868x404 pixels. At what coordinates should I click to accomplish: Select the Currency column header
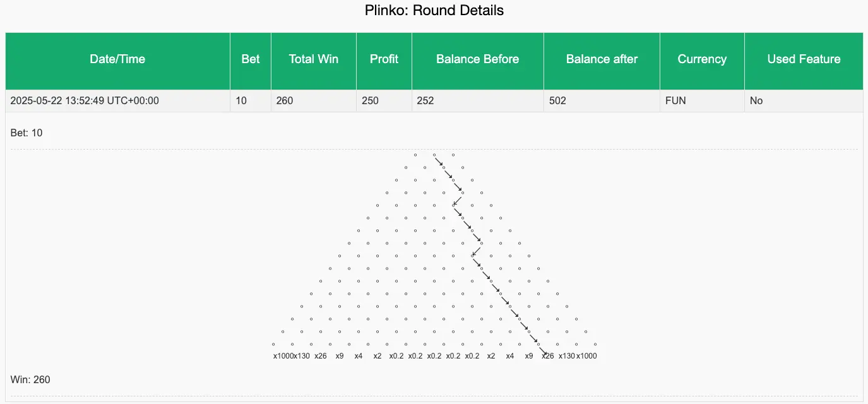(702, 59)
